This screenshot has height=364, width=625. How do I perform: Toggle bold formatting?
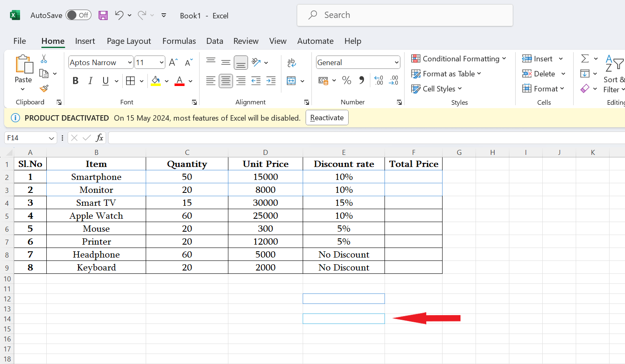click(x=75, y=81)
